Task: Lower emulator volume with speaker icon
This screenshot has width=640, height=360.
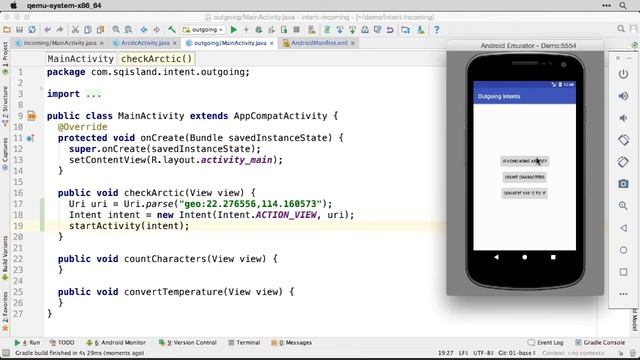Action: point(623,118)
